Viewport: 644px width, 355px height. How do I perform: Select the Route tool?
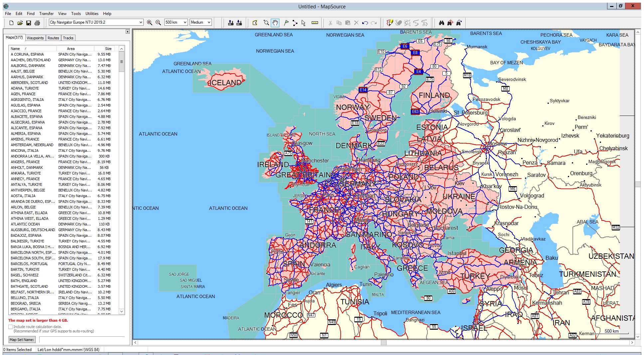(295, 23)
